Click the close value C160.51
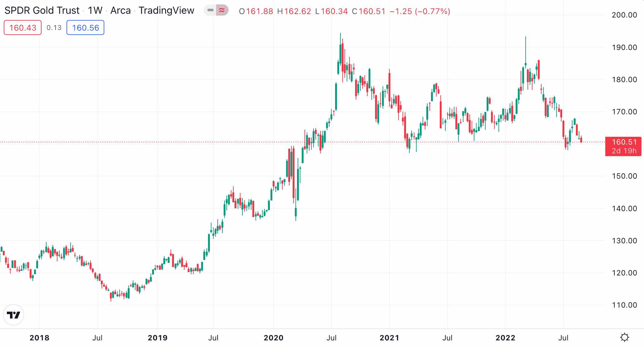 (369, 11)
